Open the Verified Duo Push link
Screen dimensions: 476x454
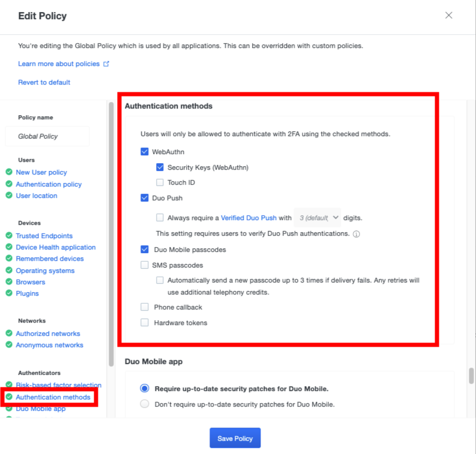pos(249,218)
